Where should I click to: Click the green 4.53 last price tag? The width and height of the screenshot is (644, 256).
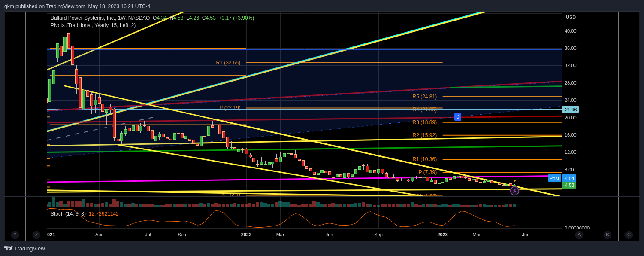[x=569, y=185]
